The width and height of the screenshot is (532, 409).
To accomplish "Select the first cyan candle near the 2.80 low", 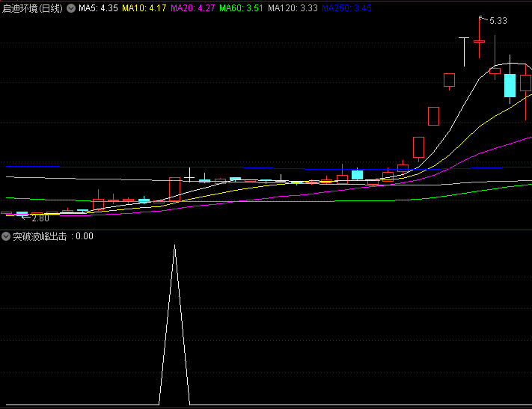I will pos(22,214).
